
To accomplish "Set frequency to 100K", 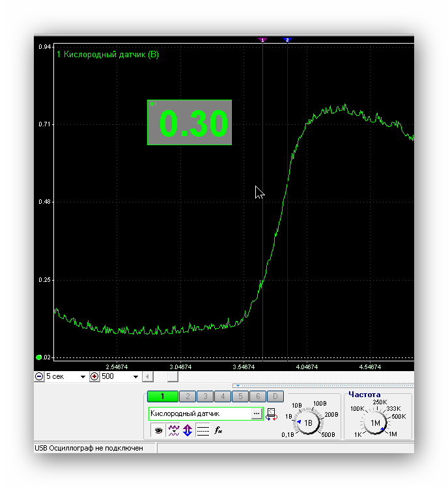I will pos(357,409).
